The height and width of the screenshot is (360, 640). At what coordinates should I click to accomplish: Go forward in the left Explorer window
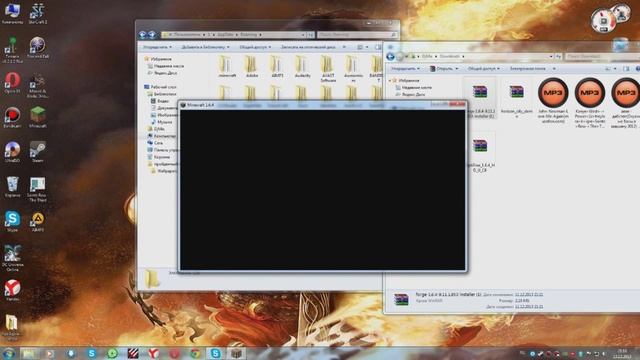(x=152, y=35)
